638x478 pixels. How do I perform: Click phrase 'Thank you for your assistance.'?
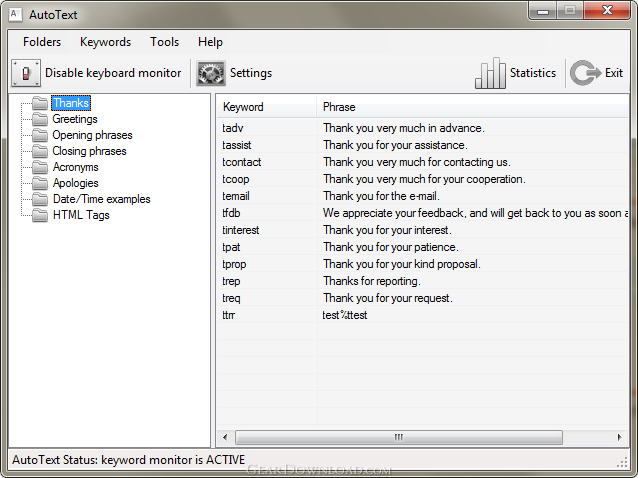(395, 145)
